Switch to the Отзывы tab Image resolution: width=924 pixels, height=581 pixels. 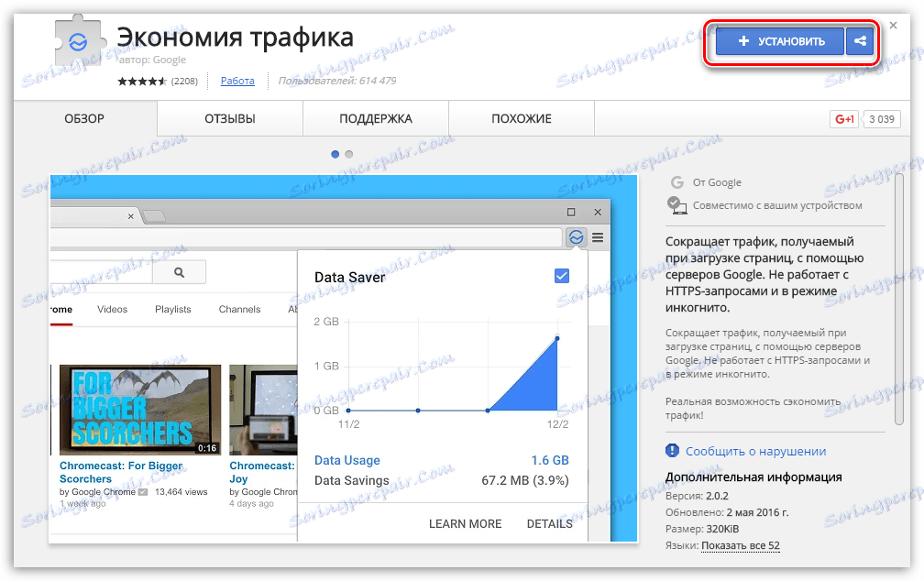(230, 118)
